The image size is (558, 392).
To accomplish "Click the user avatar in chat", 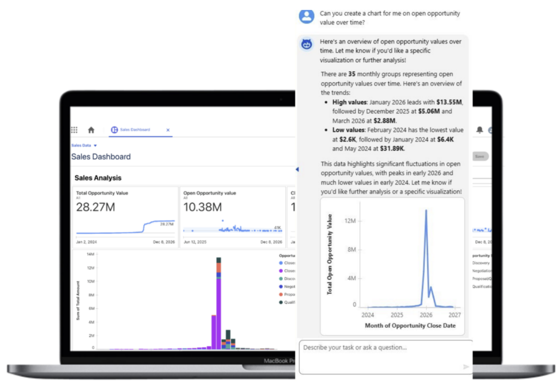I will pos(306,16).
